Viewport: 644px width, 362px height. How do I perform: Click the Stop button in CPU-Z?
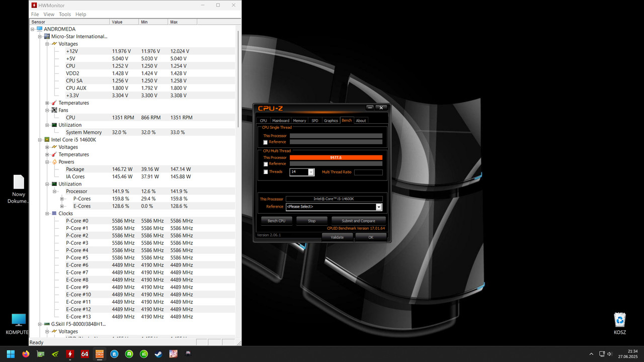[x=312, y=221]
